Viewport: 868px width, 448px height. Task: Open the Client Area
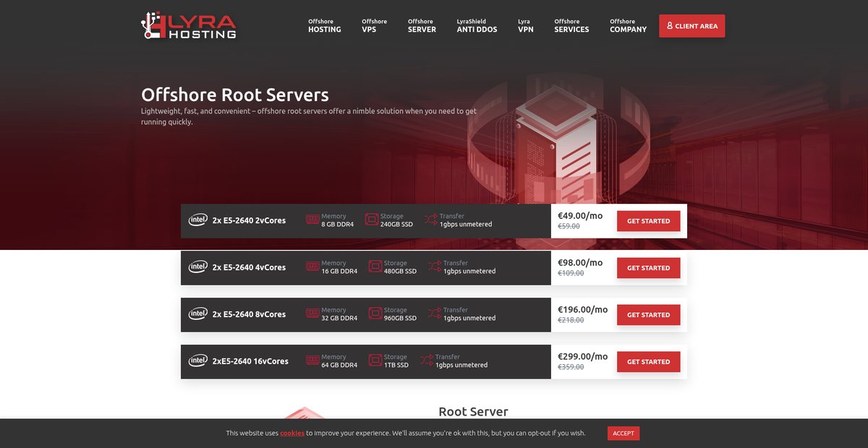coord(692,26)
